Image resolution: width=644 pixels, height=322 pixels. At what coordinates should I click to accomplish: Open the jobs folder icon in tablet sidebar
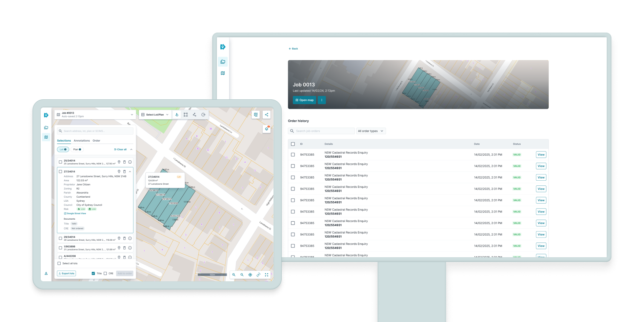pyautogui.click(x=46, y=128)
